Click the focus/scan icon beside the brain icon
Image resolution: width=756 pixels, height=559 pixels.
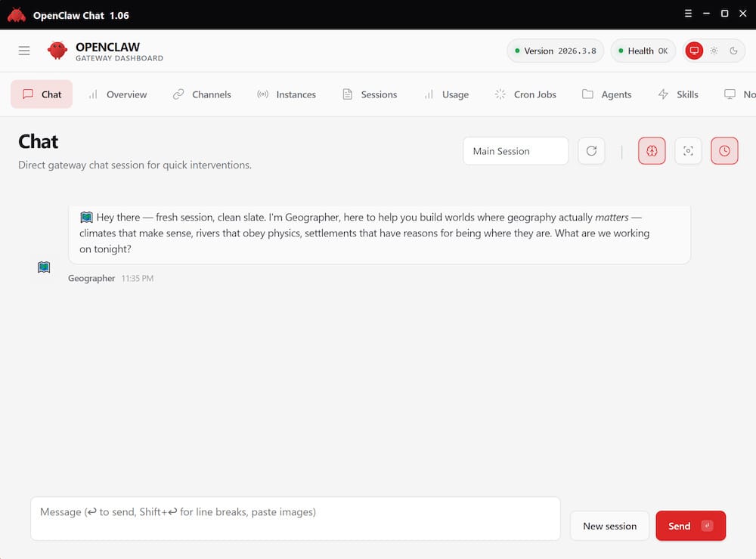688,150
